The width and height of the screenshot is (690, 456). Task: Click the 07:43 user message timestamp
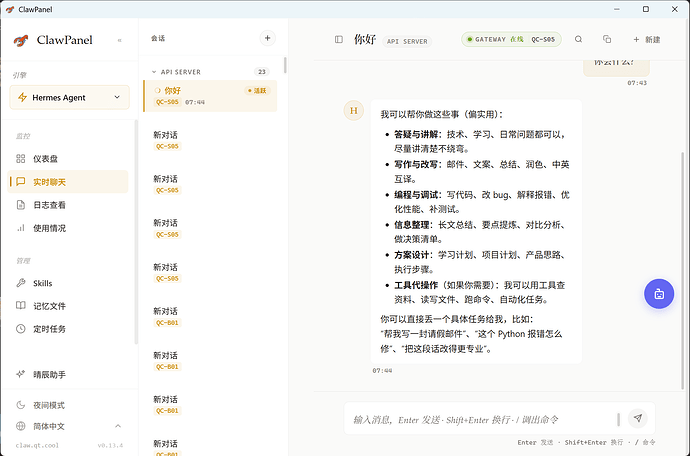tap(637, 83)
